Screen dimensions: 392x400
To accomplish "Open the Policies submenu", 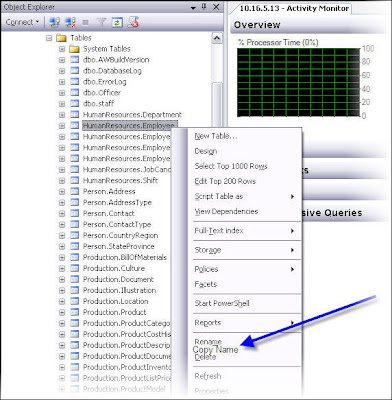I will (x=245, y=269).
